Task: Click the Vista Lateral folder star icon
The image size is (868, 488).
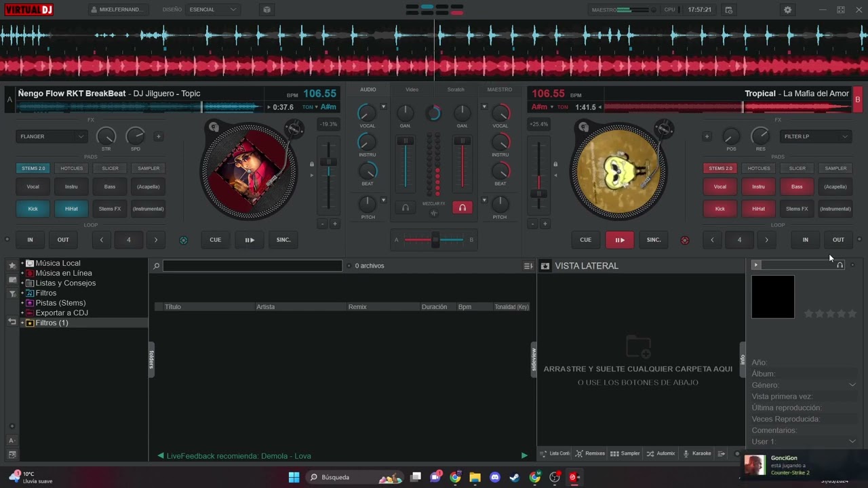Action: (x=545, y=266)
